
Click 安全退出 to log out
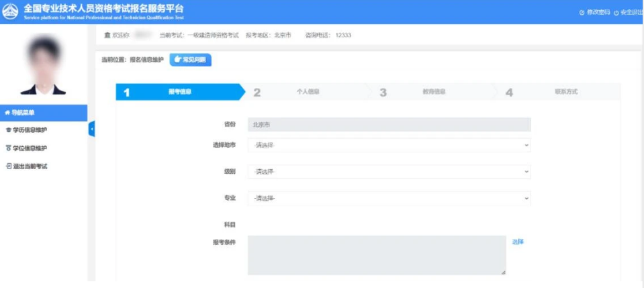pos(629,12)
